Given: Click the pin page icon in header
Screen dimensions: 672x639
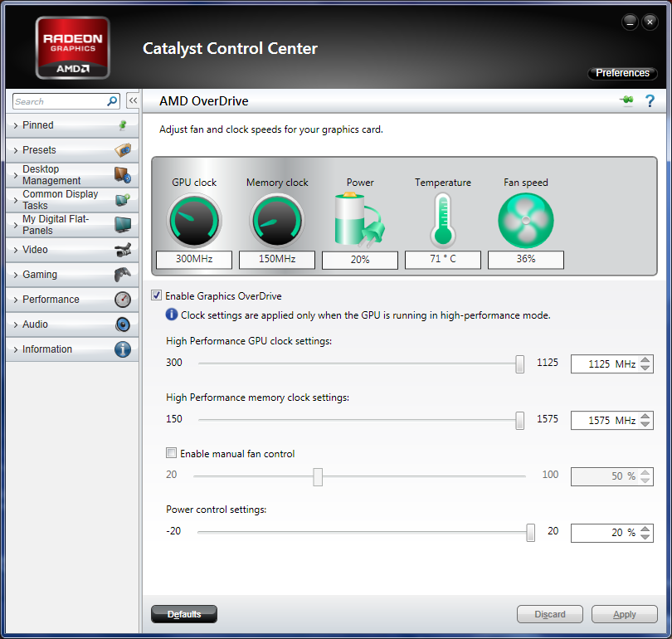Looking at the screenshot, I should click(626, 100).
